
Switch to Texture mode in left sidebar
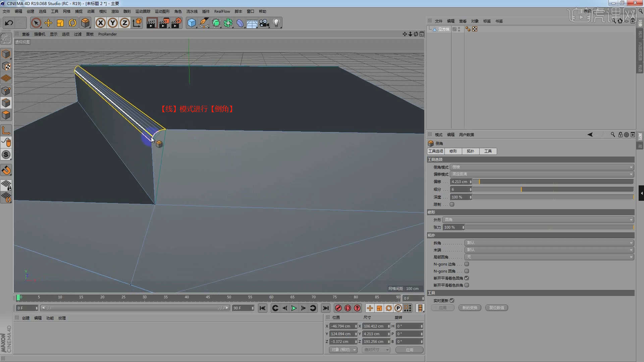(x=6, y=66)
